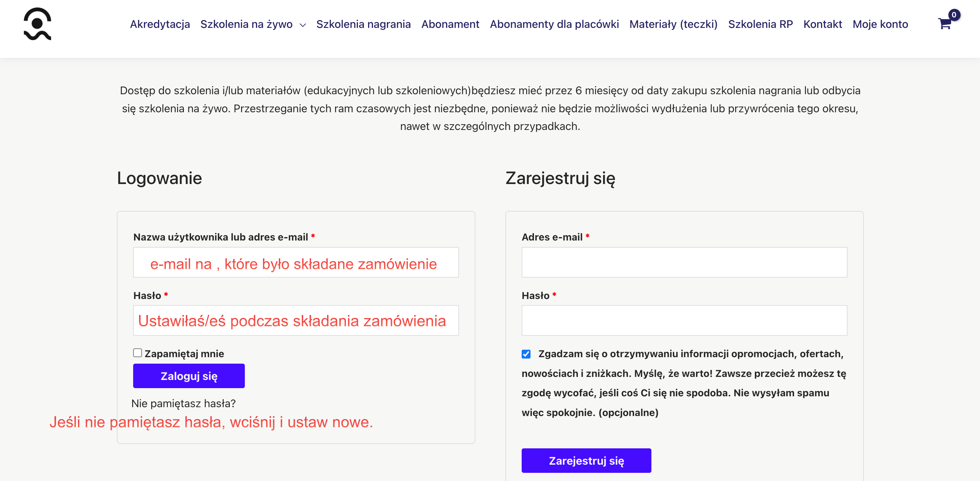The image size is (980, 481).
Task: Focus the registration Adres e-mail field
Action: pyautogui.click(x=684, y=262)
